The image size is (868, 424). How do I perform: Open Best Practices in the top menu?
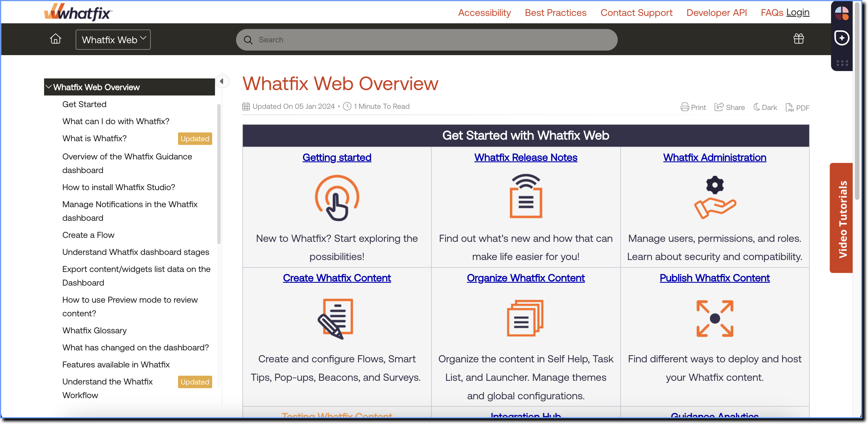coord(555,13)
